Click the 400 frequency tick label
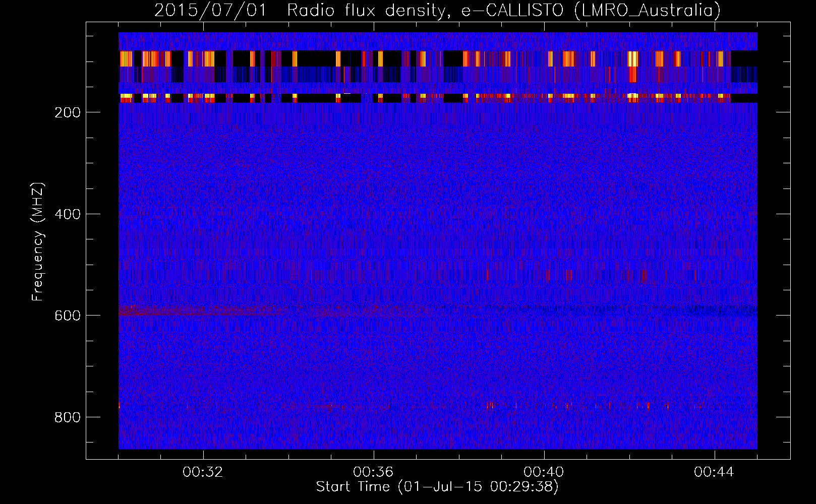This screenshot has width=816, height=504. point(68,214)
